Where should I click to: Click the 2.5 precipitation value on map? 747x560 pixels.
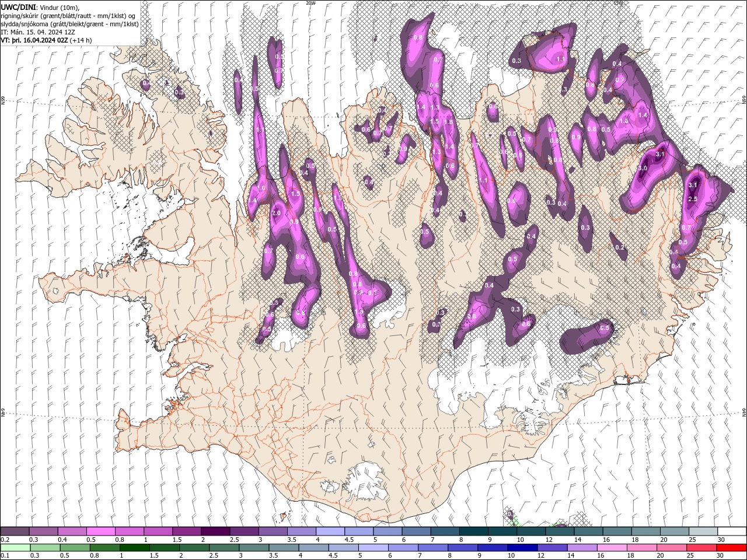(x=693, y=199)
